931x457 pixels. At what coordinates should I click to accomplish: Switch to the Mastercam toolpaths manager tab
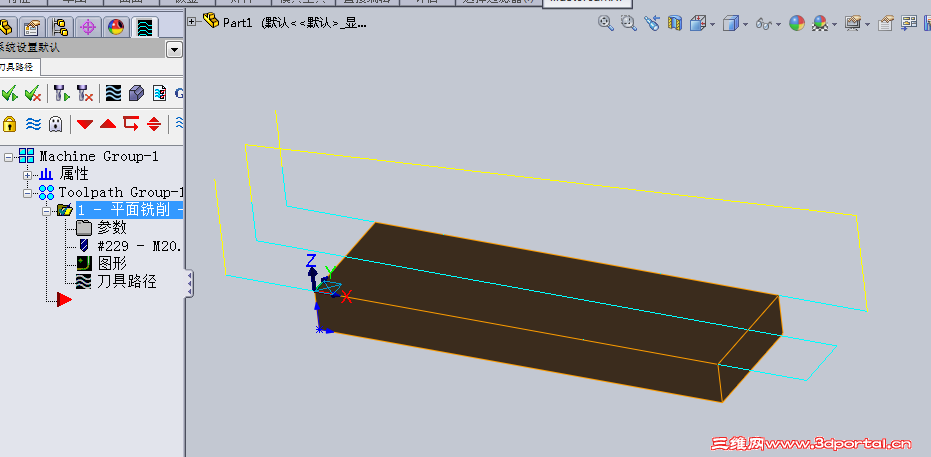[x=144, y=27]
